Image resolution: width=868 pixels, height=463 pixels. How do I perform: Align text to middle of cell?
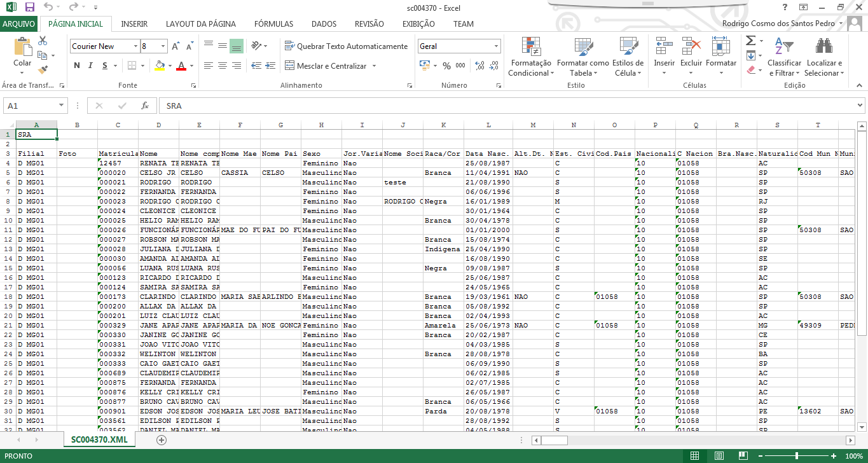coord(222,46)
